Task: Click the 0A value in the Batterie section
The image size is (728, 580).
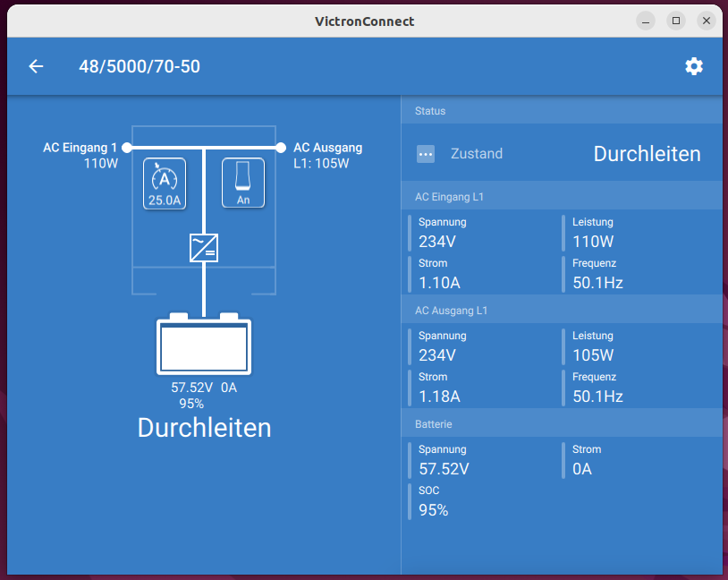Action: pyautogui.click(x=582, y=469)
